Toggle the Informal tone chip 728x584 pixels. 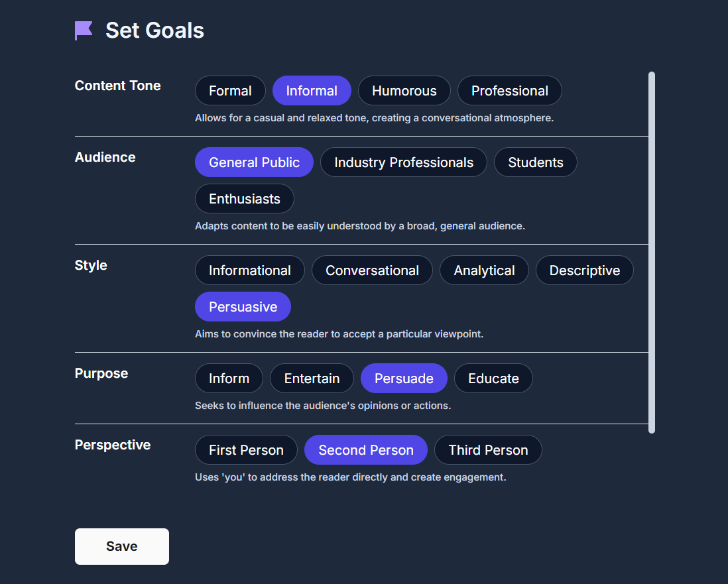click(312, 91)
